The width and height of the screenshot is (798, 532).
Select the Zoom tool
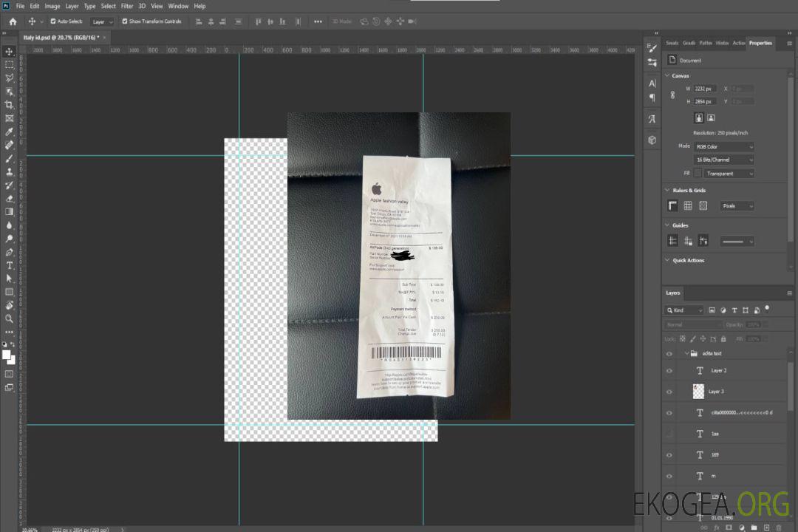[x=10, y=318]
